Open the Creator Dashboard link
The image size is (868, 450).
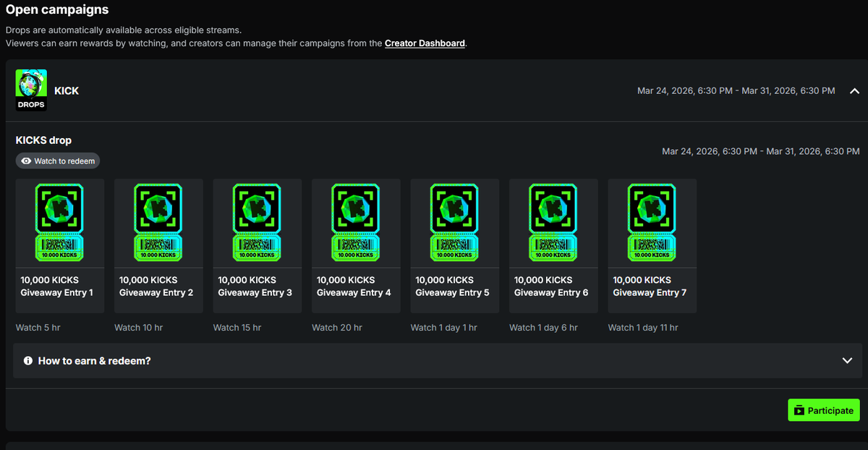(425, 43)
